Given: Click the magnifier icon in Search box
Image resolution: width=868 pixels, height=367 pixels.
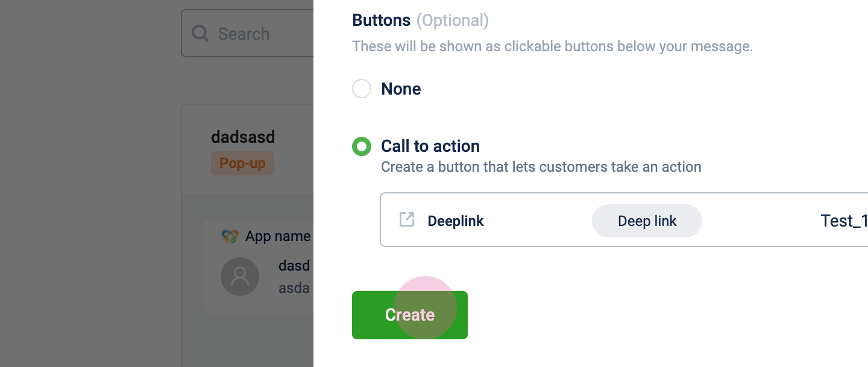Looking at the screenshot, I should 200,33.
